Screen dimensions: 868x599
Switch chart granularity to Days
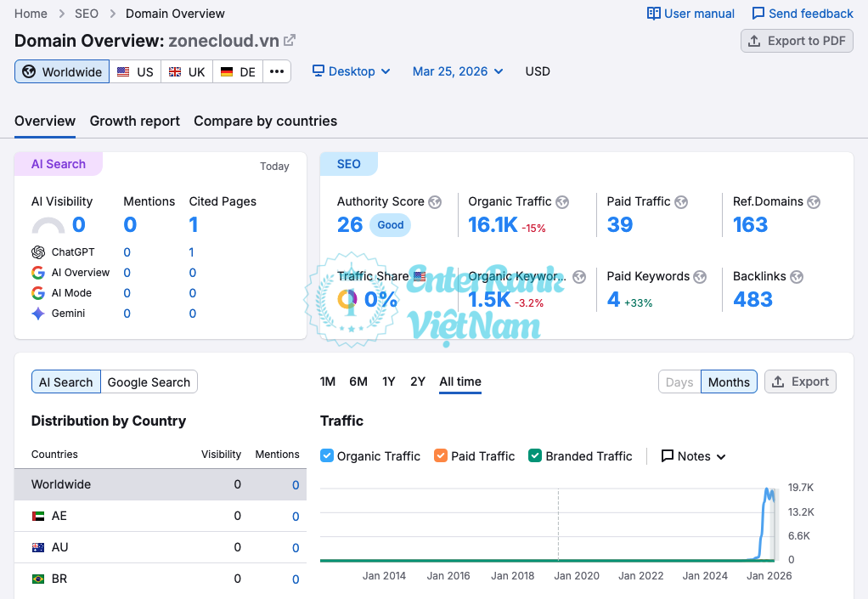click(x=679, y=381)
